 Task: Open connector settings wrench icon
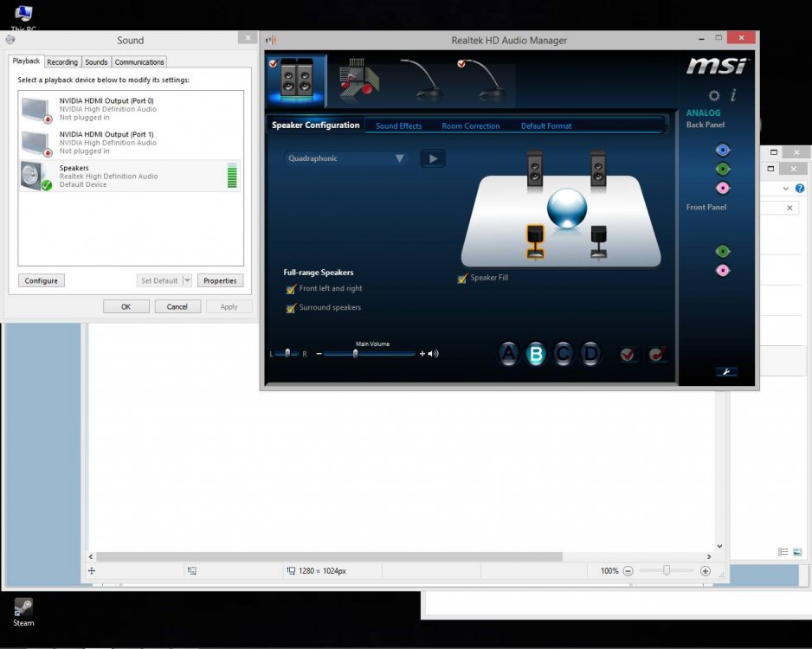(726, 371)
